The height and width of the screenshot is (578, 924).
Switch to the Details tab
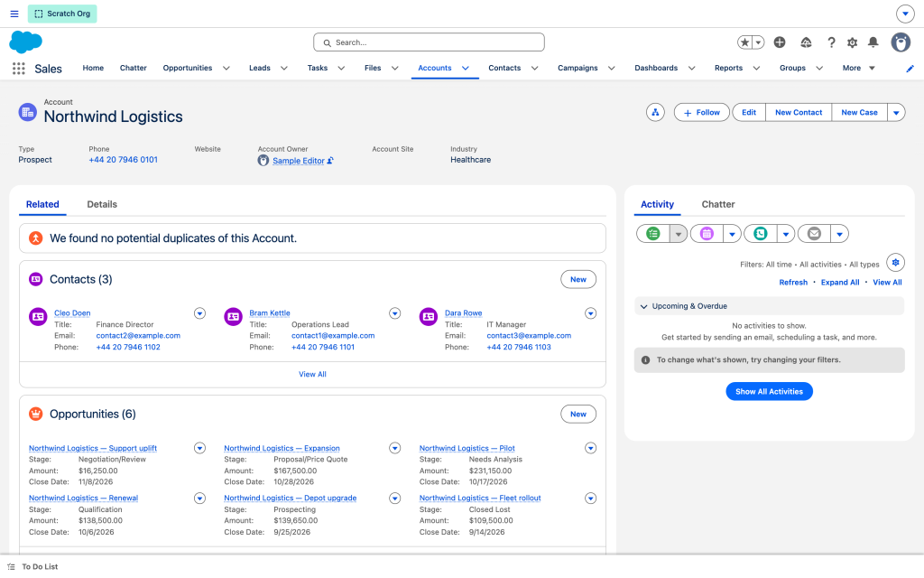tap(102, 204)
